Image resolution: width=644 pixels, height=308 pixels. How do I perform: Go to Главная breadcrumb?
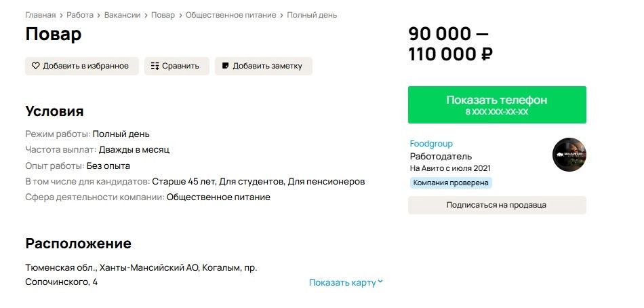[41, 15]
